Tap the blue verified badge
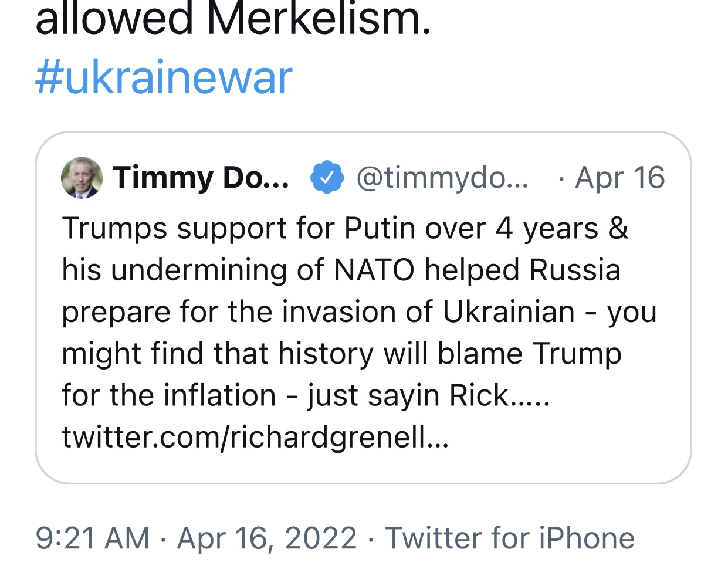This screenshot has width=728, height=576. click(326, 178)
